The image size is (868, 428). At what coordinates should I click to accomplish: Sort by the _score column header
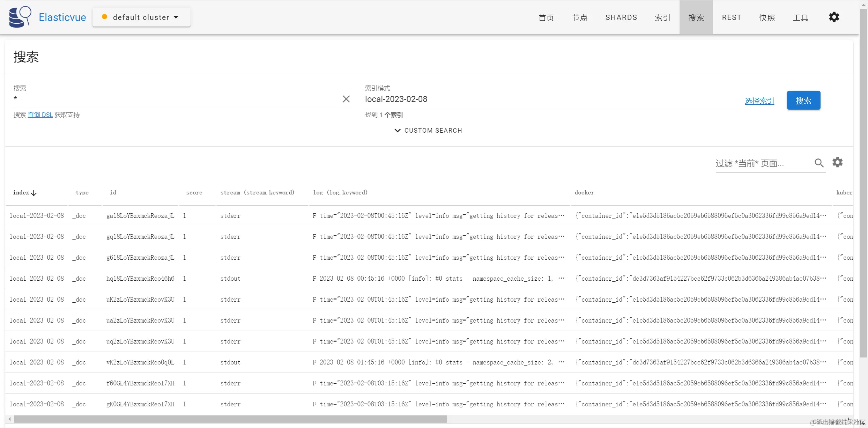click(x=193, y=193)
